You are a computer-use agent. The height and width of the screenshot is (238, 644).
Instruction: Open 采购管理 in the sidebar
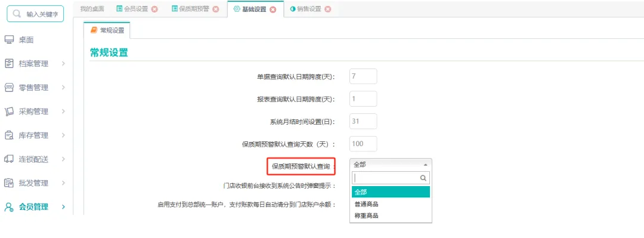pos(33,112)
